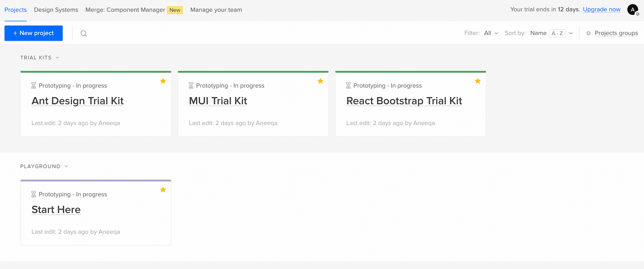Click Last edit text on MUI Trial Kit card

233,123
